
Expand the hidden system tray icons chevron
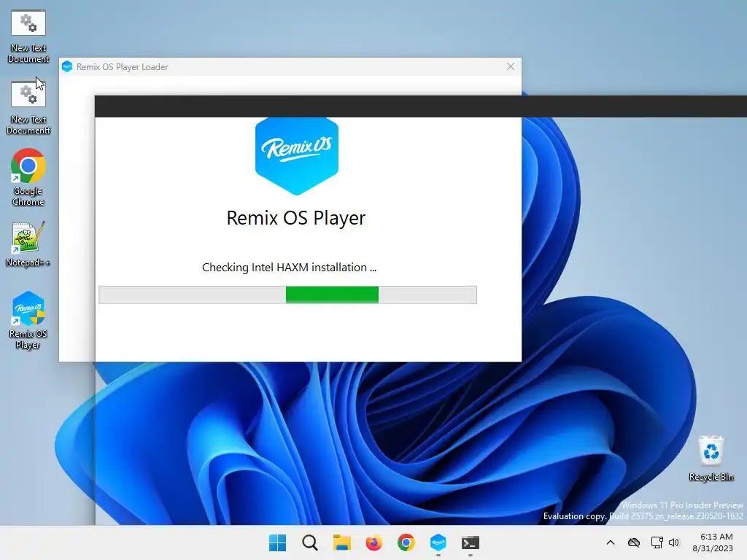611,542
